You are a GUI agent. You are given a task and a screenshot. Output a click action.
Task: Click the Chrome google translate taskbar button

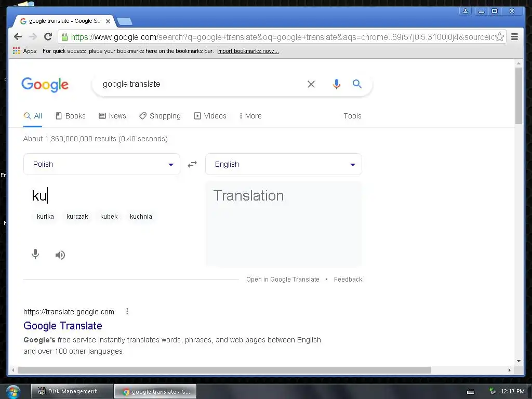tap(155, 391)
